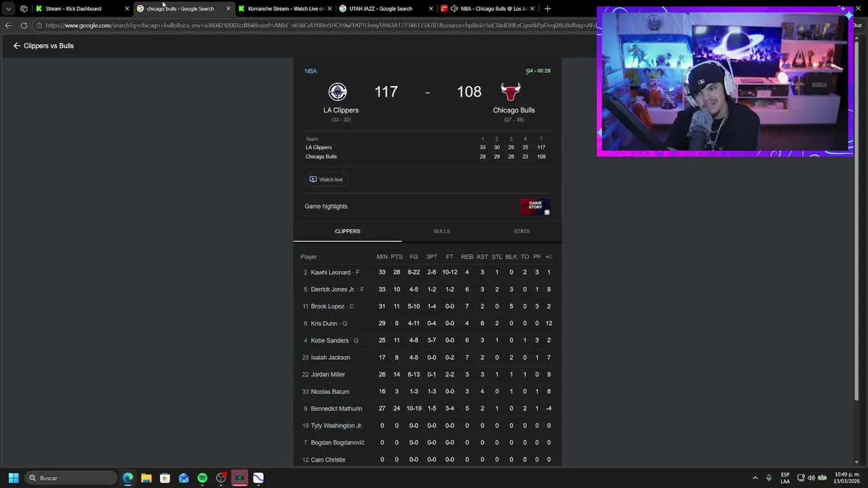The height and width of the screenshot is (488, 868).
Task: Open Spotify from taskbar
Action: click(202, 478)
